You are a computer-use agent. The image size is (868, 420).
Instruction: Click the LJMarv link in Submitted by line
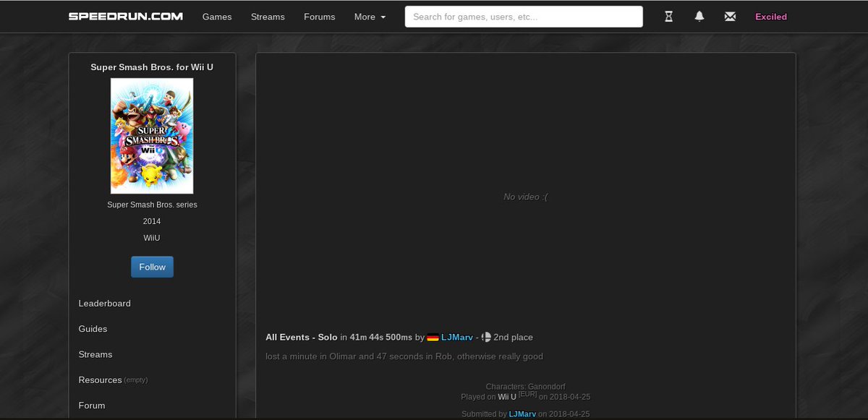click(x=522, y=414)
